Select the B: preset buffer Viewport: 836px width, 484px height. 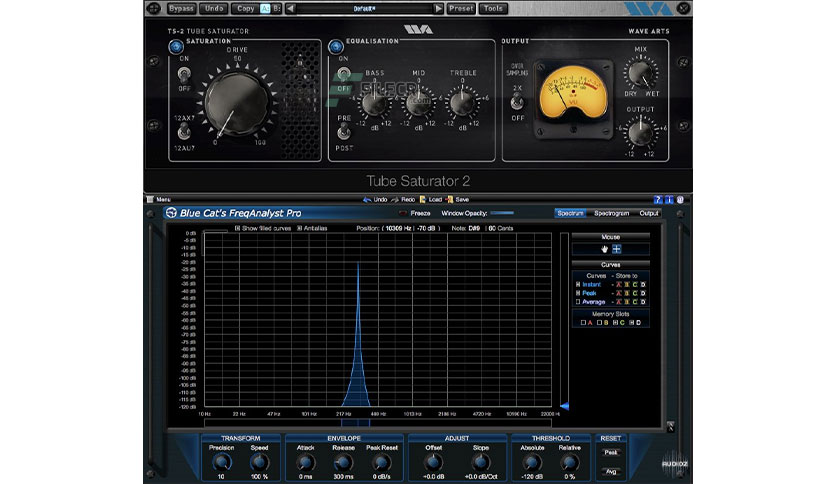277,9
